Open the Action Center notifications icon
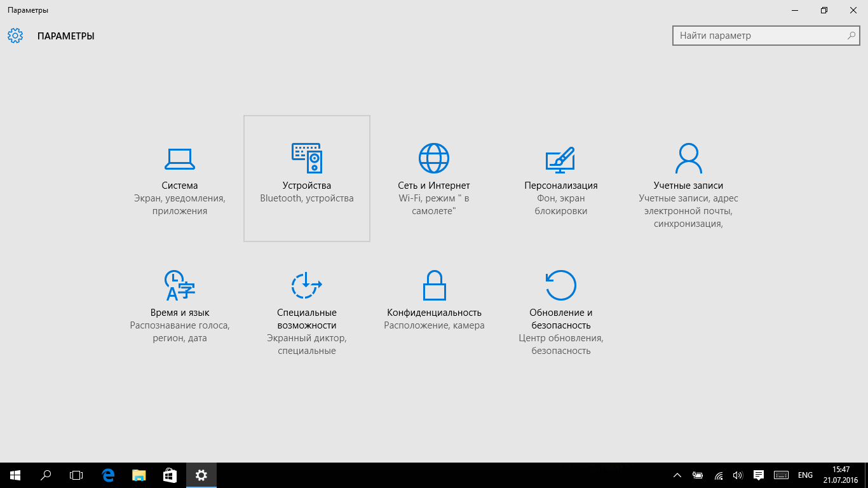 tap(758, 475)
